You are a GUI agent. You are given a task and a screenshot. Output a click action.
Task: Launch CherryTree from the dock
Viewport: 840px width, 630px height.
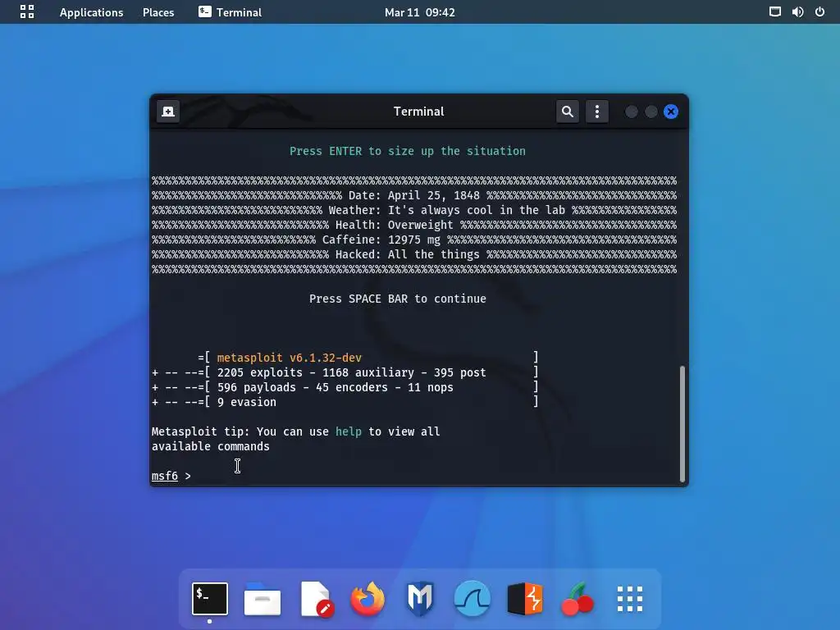(x=577, y=598)
